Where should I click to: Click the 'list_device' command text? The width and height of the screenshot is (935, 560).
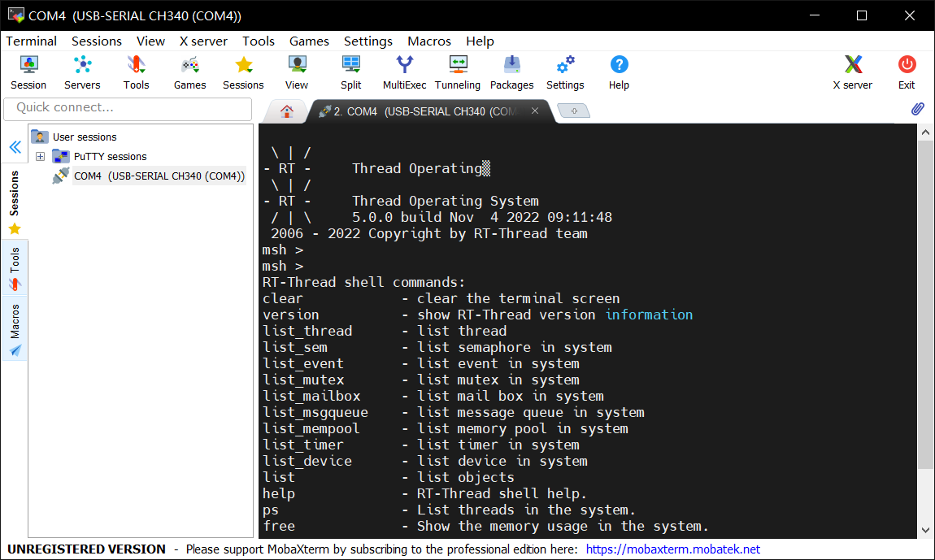pos(307,461)
